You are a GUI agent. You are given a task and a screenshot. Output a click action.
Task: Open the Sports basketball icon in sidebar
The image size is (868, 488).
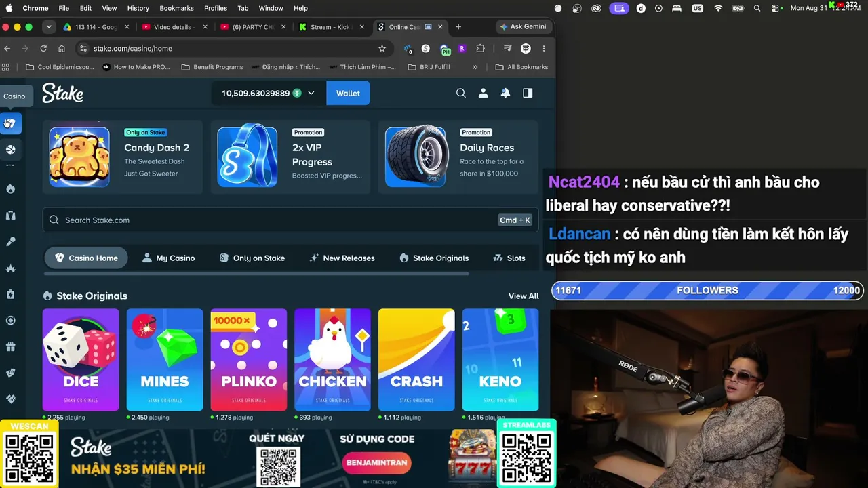tap(11, 149)
